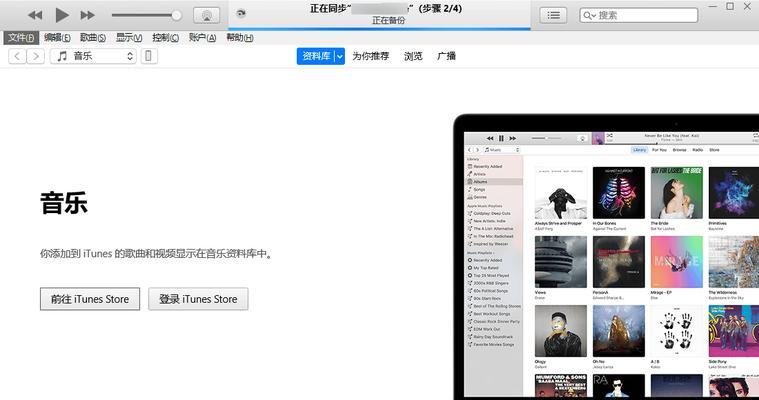Go forward with the right arrow
Screen dimensions: 759x400
(x=36, y=56)
